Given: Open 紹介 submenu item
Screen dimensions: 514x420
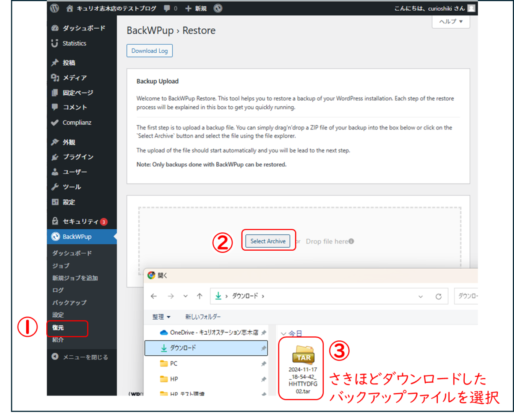Looking at the screenshot, I should pyautogui.click(x=58, y=340).
